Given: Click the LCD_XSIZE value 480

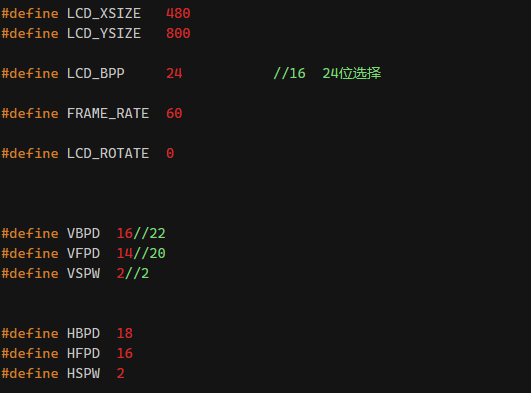Looking at the screenshot, I should tap(178, 14).
